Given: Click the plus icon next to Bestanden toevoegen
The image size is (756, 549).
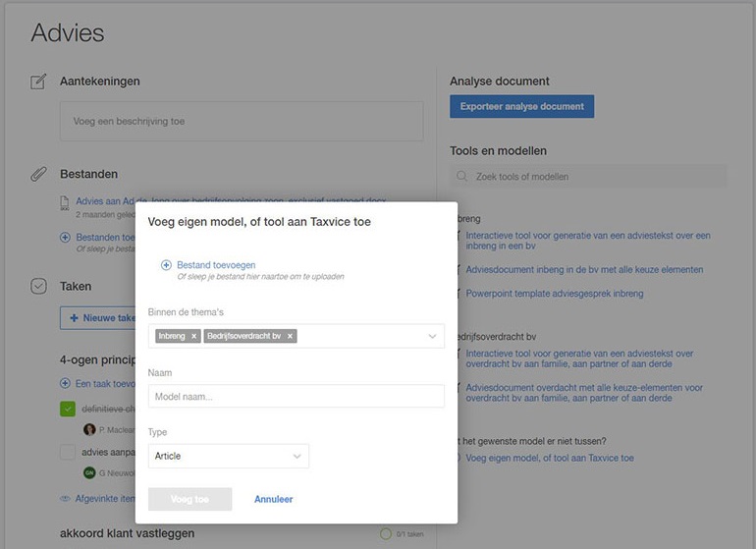Looking at the screenshot, I should [x=65, y=238].
